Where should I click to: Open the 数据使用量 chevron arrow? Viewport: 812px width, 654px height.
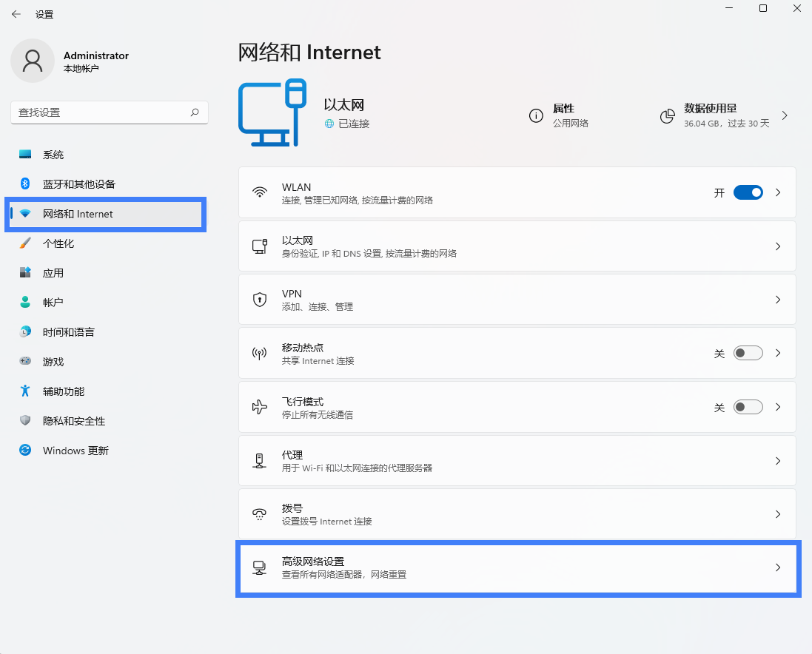coord(785,116)
